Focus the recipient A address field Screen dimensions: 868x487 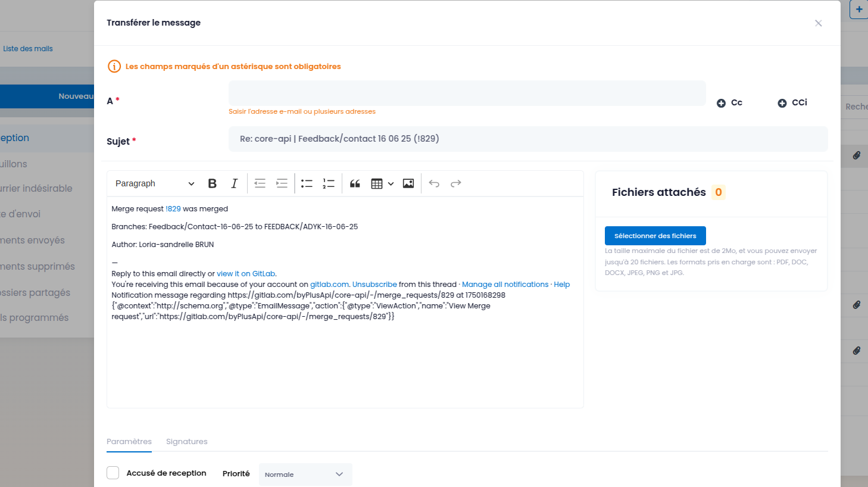point(467,93)
